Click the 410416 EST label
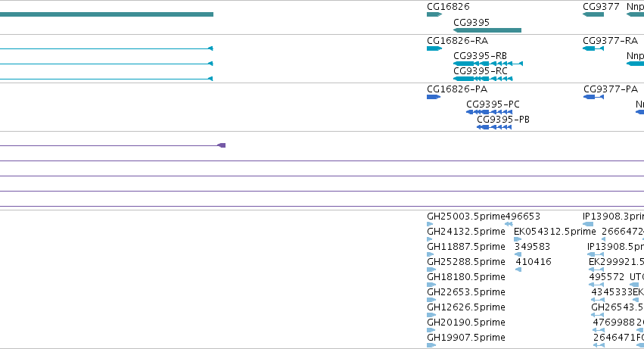 click(x=534, y=262)
